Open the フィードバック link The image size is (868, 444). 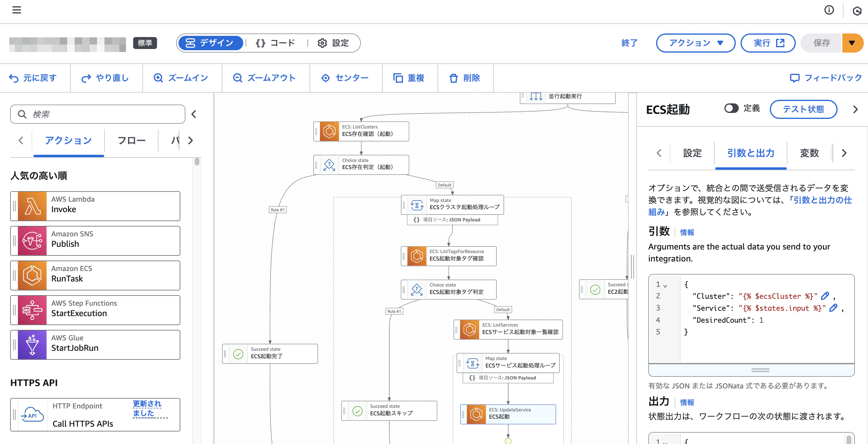coord(826,78)
